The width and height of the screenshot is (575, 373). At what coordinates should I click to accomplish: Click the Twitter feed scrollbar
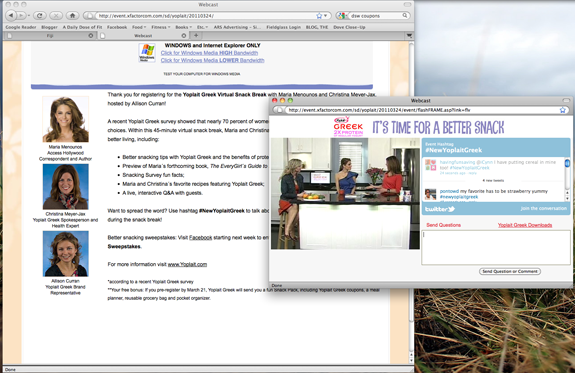click(567, 180)
